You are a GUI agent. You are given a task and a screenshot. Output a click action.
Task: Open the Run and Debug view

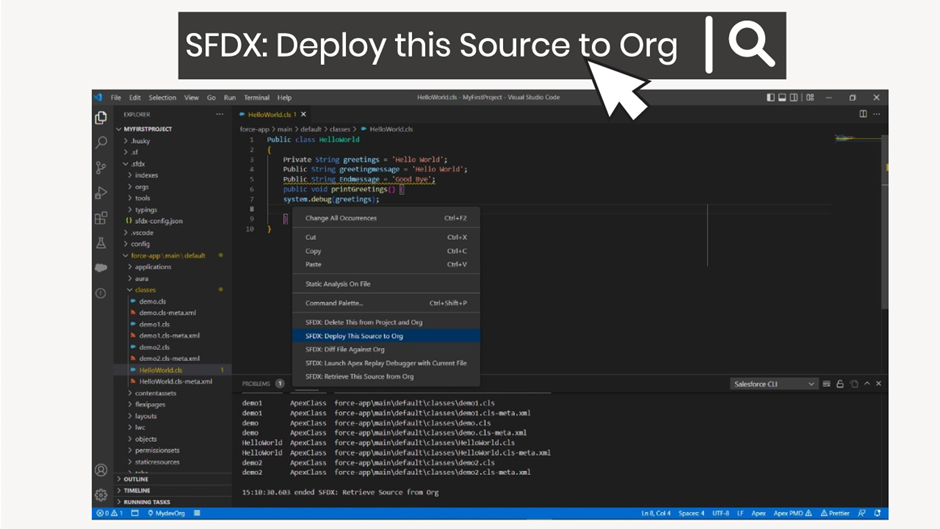[101, 193]
